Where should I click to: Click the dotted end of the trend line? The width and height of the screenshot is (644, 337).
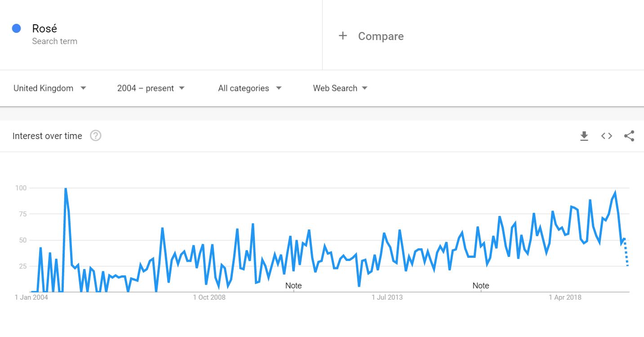click(626, 253)
